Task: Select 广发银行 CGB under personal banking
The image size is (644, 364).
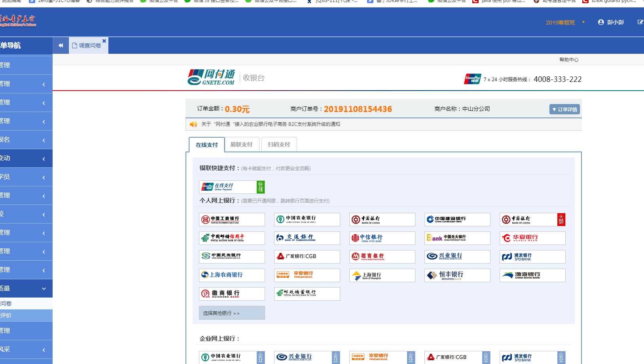Action: 307,257
